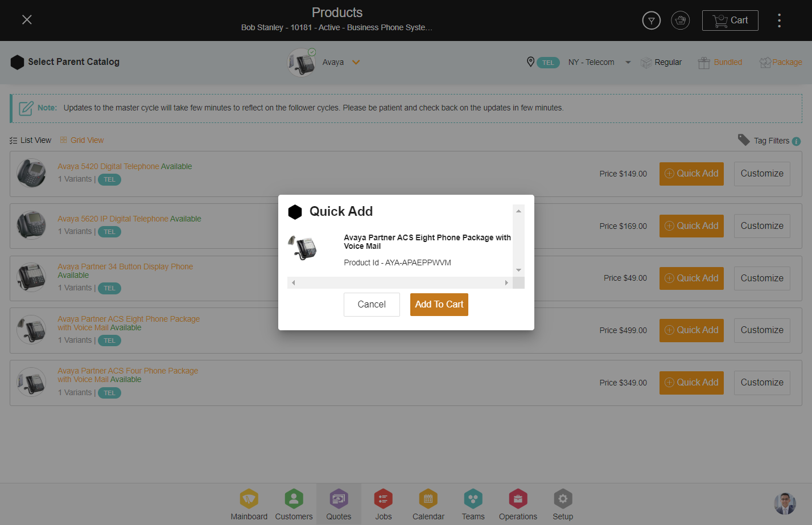Open Avaya 5420 Digital Telephone link
The height and width of the screenshot is (525, 812).
tap(108, 166)
